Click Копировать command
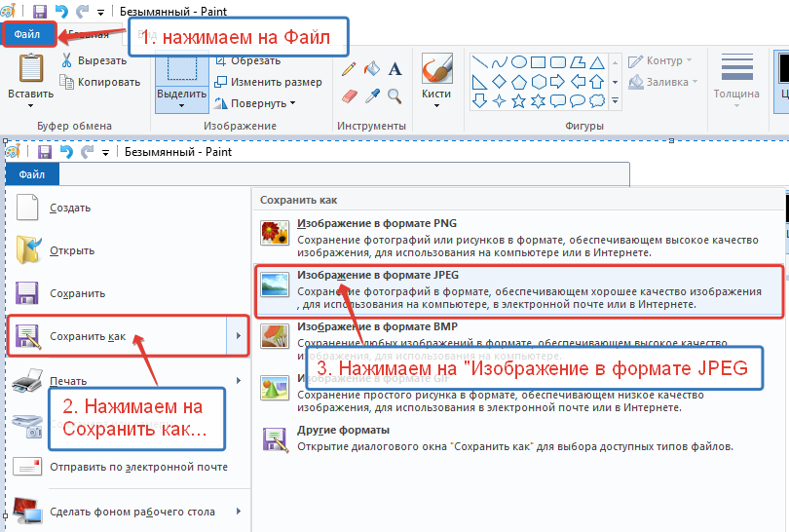The image size is (789, 532). (x=99, y=82)
